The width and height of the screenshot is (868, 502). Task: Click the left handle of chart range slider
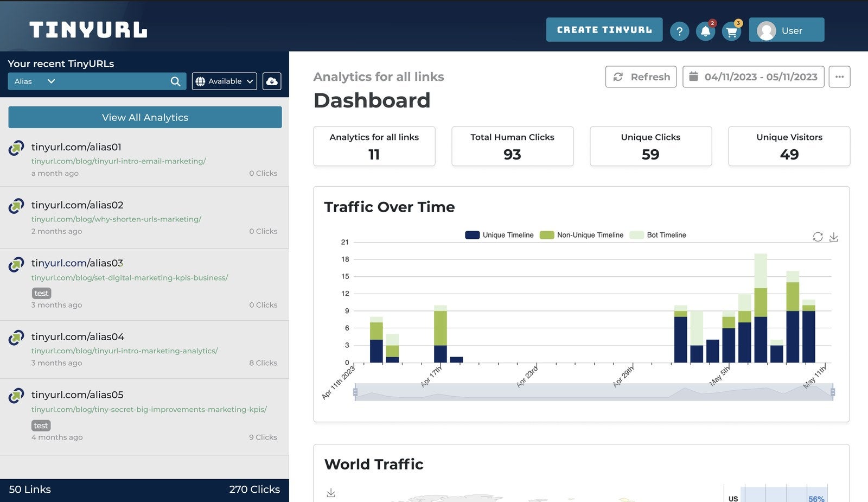pyautogui.click(x=355, y=392)
